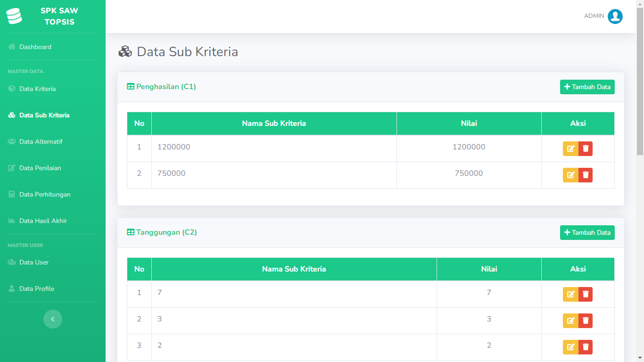The image size is (644, 362).
Task: Click the Dashboard home icon in sidebar
Action: click(x=12, y=47)
